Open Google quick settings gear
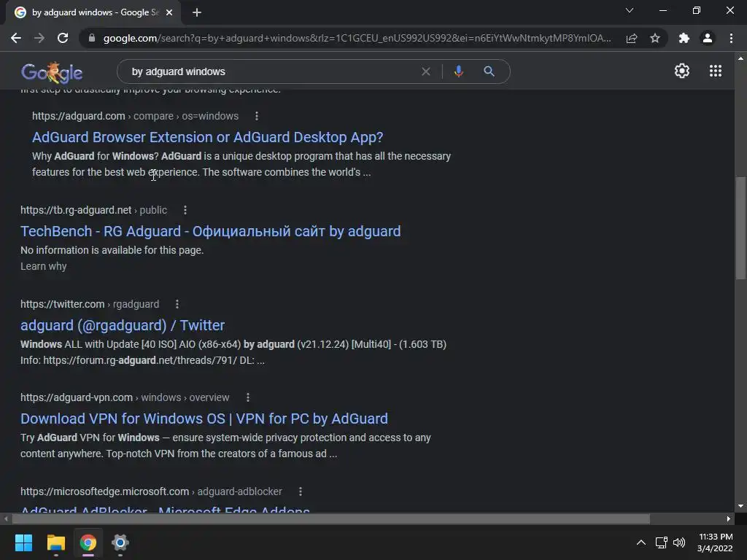 point(682,71)
